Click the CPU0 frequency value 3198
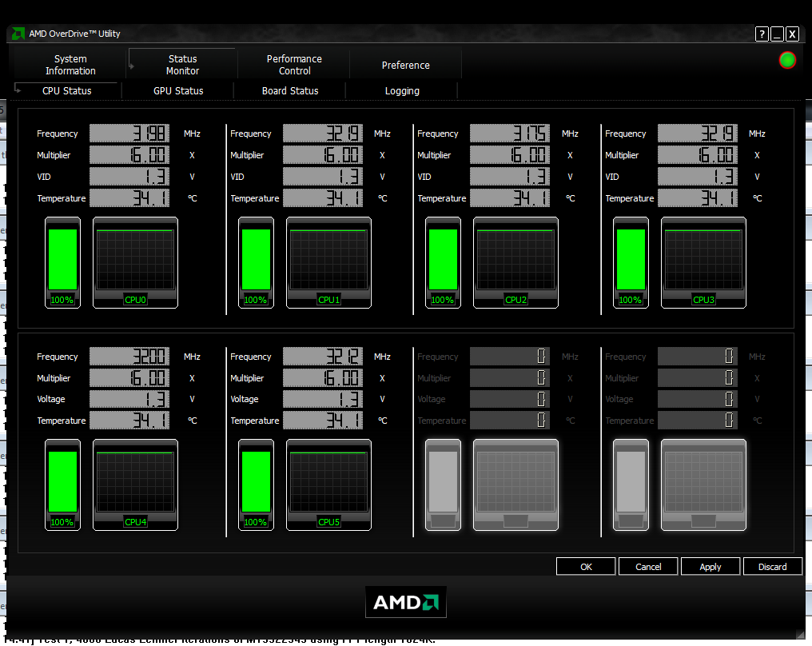Screen dimensions: 812x646 pos(129,134)
